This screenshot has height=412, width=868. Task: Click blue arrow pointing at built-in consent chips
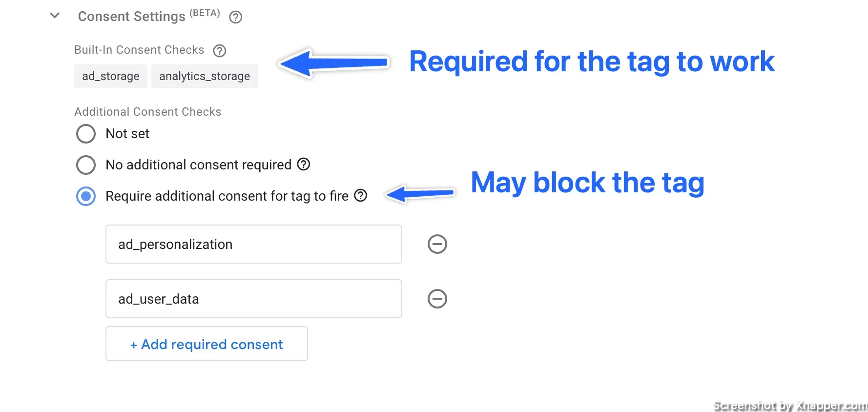334,63
